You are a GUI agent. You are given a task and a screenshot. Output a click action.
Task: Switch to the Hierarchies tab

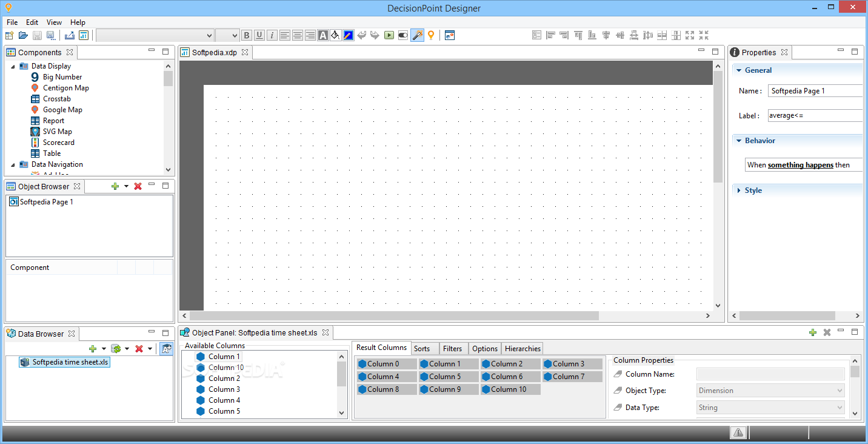(522, 348)
